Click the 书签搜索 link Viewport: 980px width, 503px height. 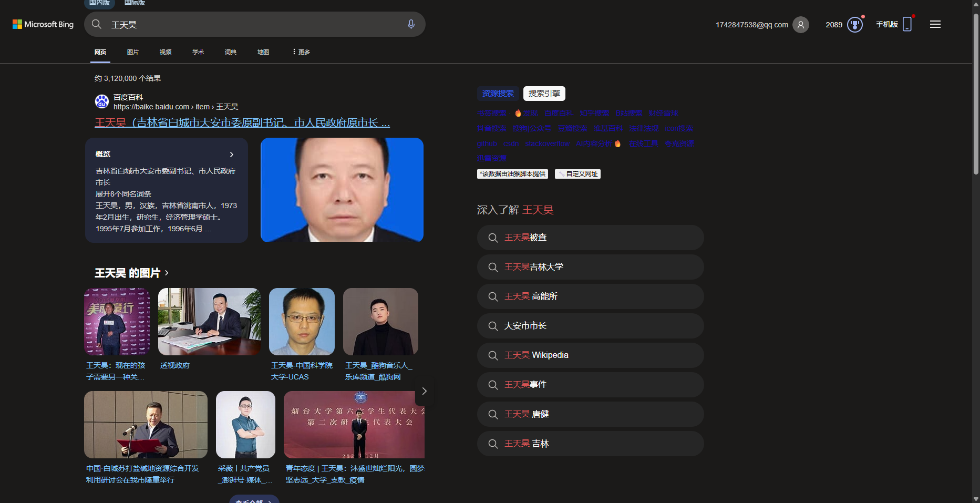click(x=492, y=113)
